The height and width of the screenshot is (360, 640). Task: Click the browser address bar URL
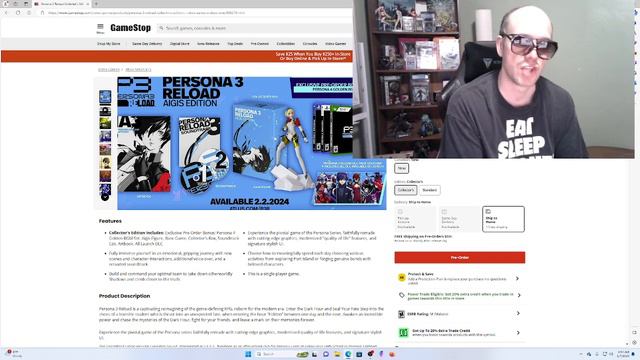click(x=147, y=13)
